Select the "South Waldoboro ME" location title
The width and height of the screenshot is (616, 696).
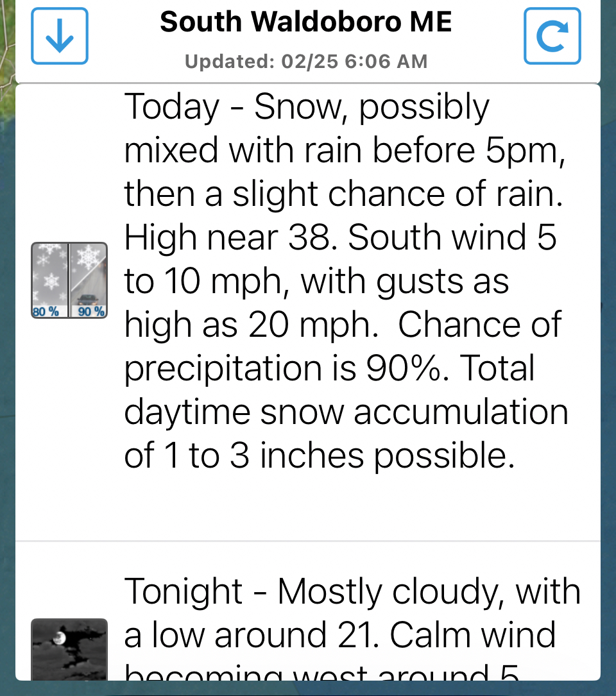coord(306,22)
